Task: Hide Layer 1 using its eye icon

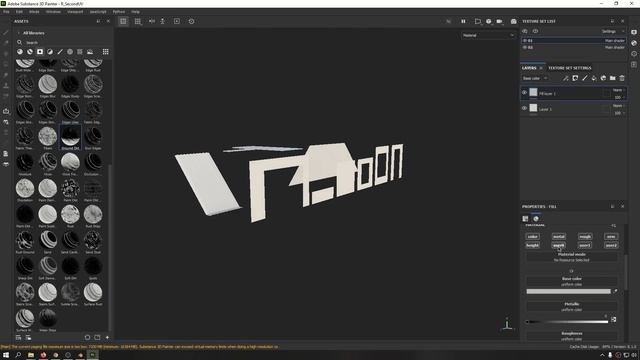Action: [x=524, y=108]
